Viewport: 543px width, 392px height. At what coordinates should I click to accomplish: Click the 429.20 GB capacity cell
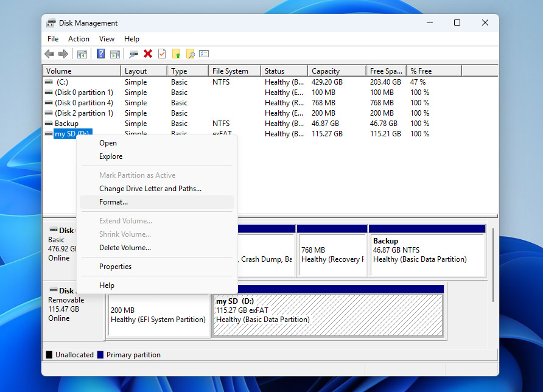coord(327,82)
